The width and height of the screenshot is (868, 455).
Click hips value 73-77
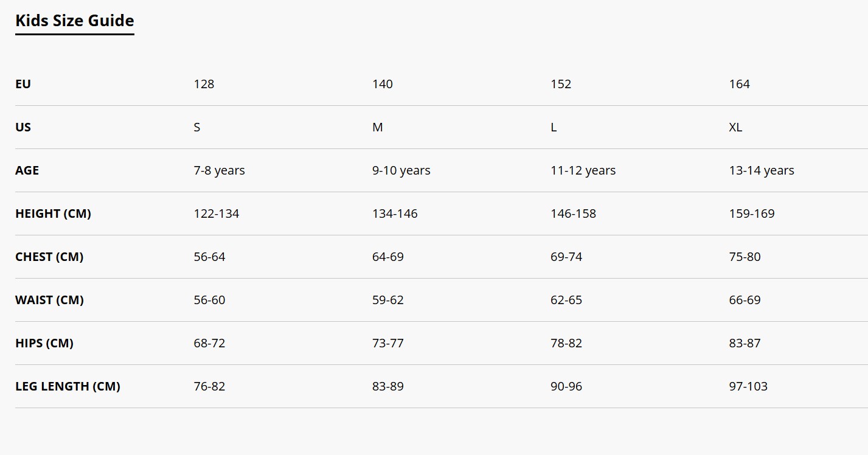pyautogui.click(x=388, y=343)
